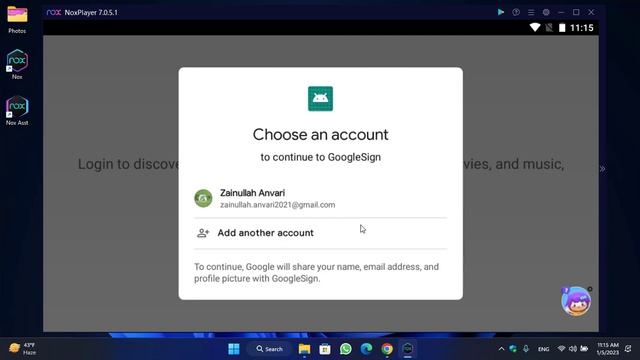Click the Android Wi-Fi status icon

[x=535, y=27]
